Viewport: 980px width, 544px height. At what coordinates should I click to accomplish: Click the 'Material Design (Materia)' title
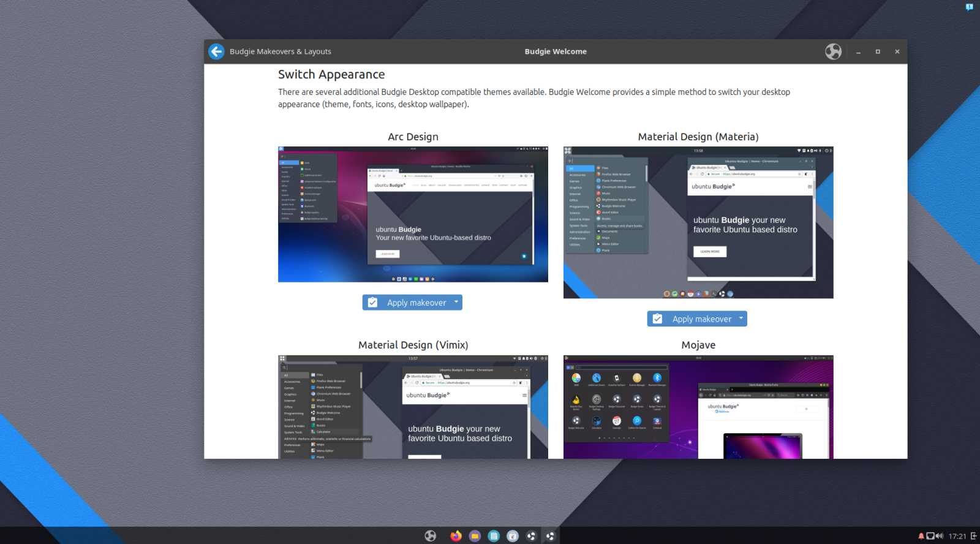[x=698, y=137]
